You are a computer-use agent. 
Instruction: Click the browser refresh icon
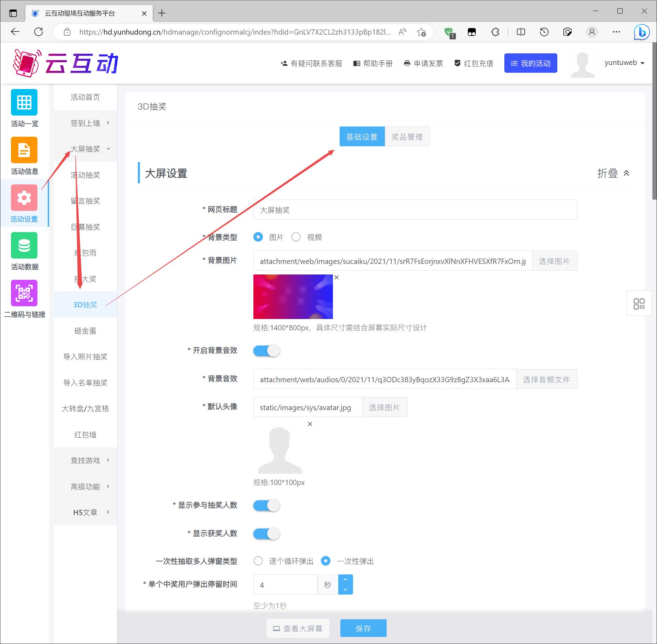coord(39,32)
